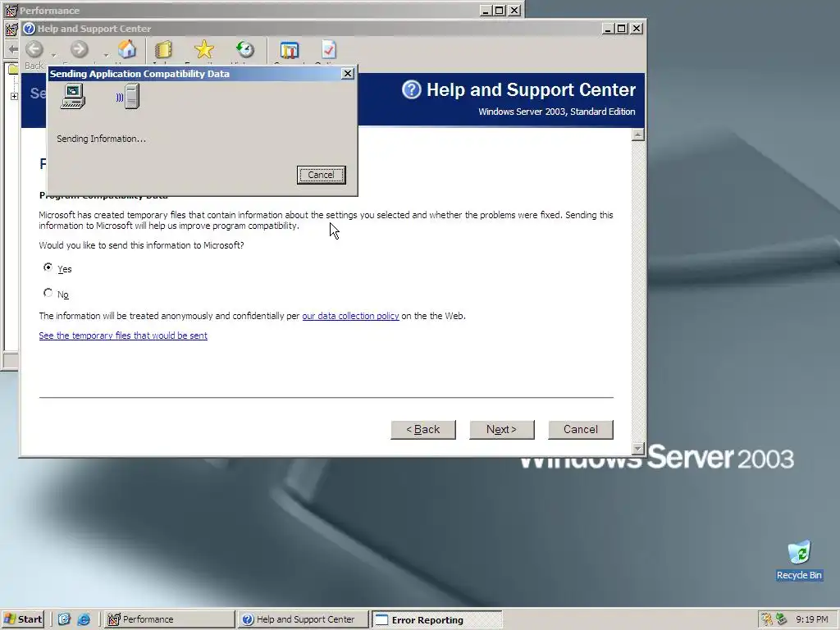The image size is (840, 630).
Task: Click 'Sending Information...' status text
Action: 101,139
